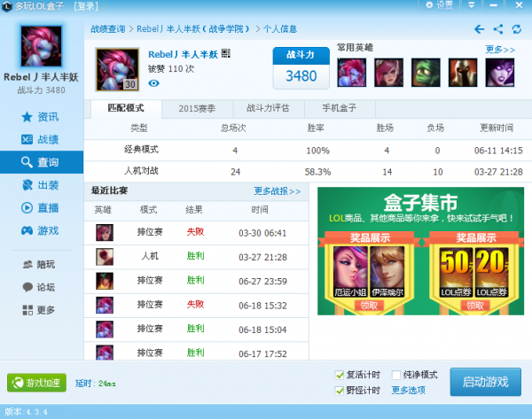Open lost match from 06-18 15:32
Viewport: 532px width, 419px height.
tap(197, 306)
